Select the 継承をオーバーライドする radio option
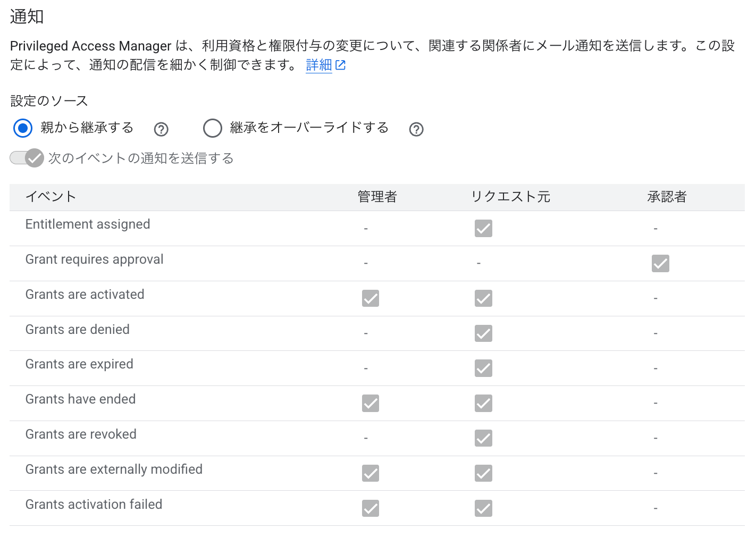Screen dimensions: 756x537 click(213, 128)
